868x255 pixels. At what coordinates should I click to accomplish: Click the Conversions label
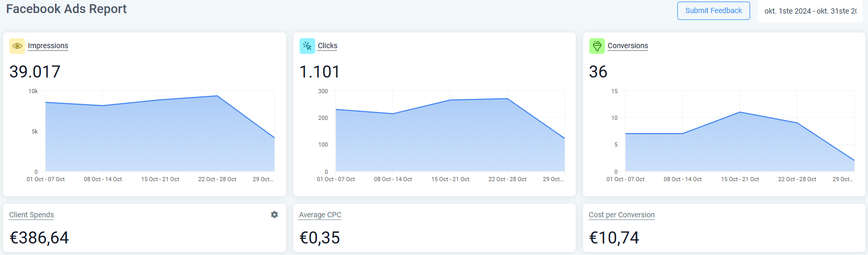[628, 46]
